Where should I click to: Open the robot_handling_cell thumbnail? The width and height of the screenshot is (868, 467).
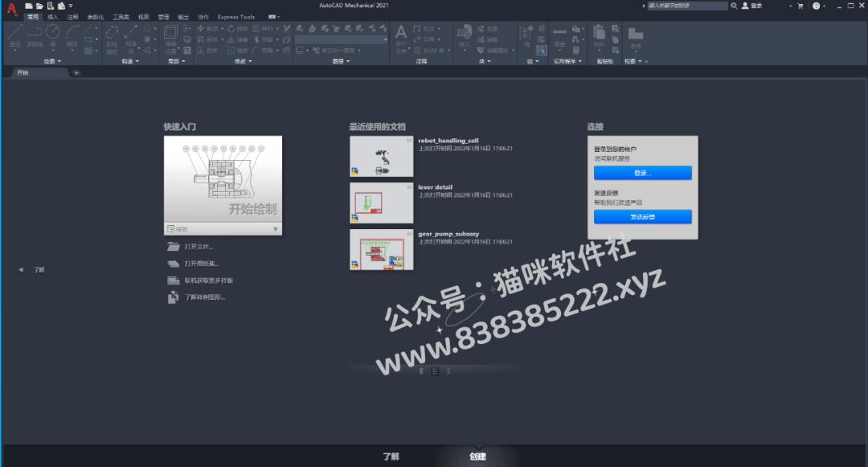[x=382, y=157]
